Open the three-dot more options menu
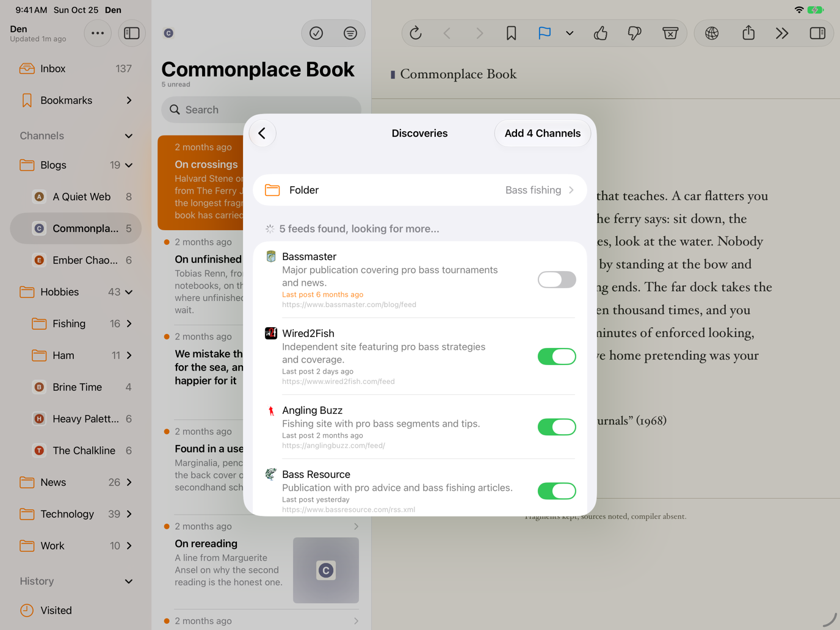The height and width of the screenshot is (630, 840). pyautogui.click(x=98, y=33)
